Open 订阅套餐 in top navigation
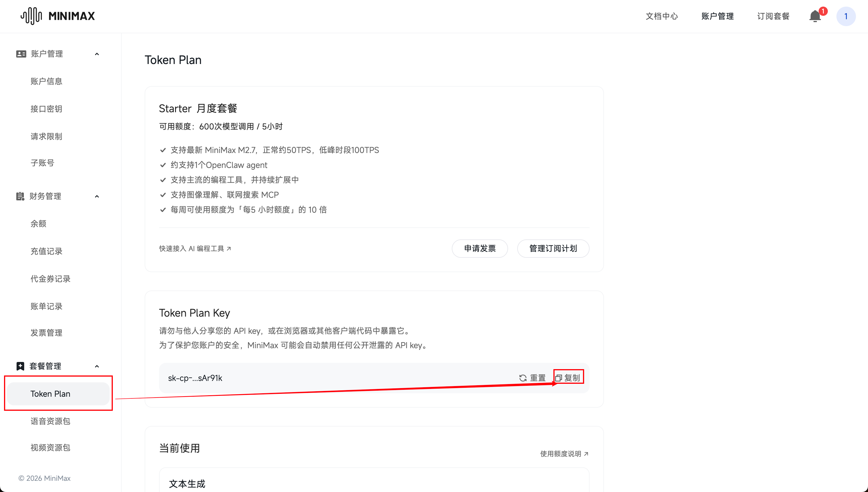Viewport: 868px width, 492px height. coord(773,16)
